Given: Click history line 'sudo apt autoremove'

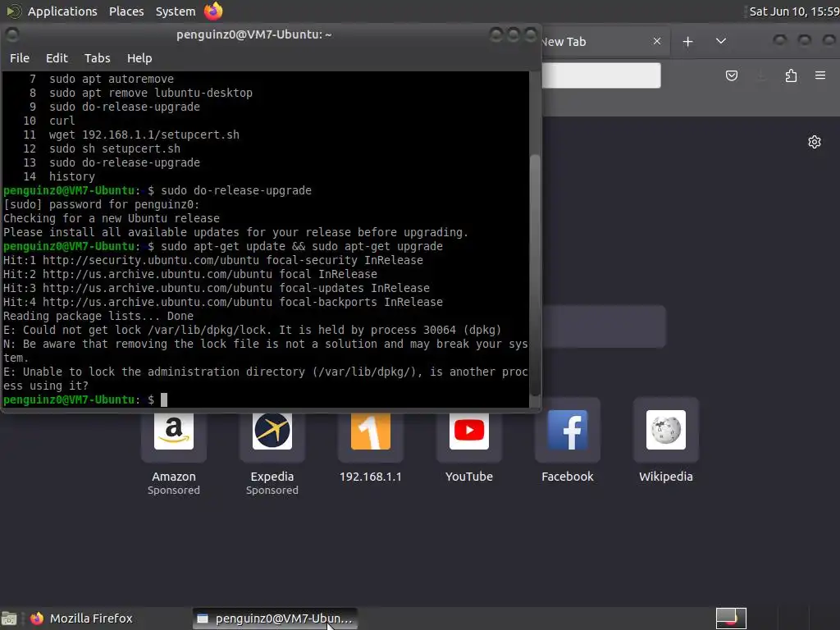Looking at the screenshot, I should pos(112,79).
